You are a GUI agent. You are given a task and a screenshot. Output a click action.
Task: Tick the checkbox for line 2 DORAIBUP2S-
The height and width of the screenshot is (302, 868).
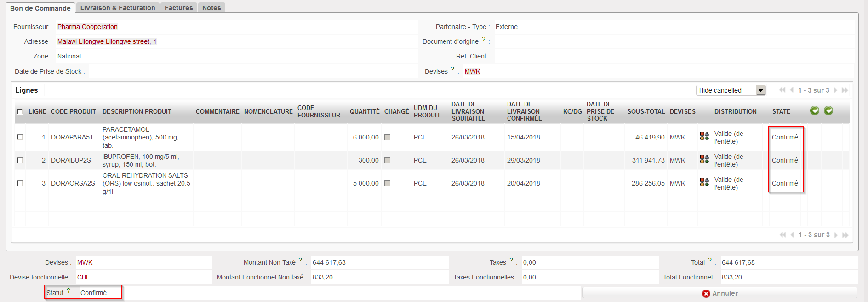[20, 160]
